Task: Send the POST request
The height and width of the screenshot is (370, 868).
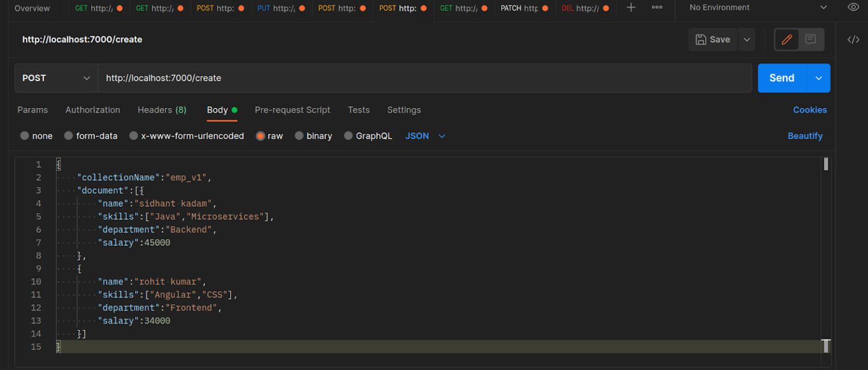Action: (782, 78)
